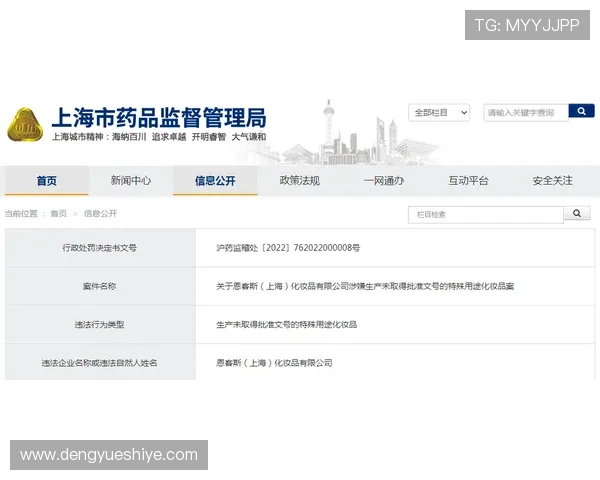Select the company name 恩睿斯（上海）化妆品有限公司 value

274,363
